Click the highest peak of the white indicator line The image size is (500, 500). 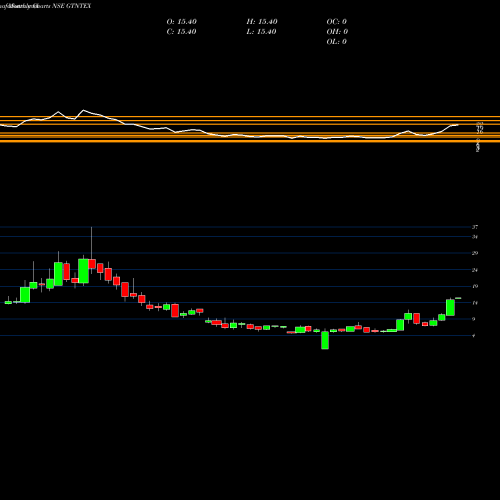83,110
